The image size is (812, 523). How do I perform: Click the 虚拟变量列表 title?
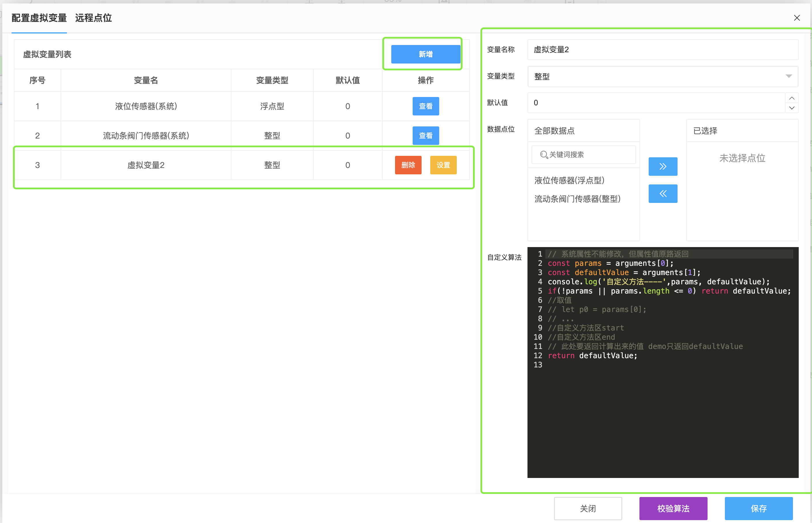(x=47, y=54)
